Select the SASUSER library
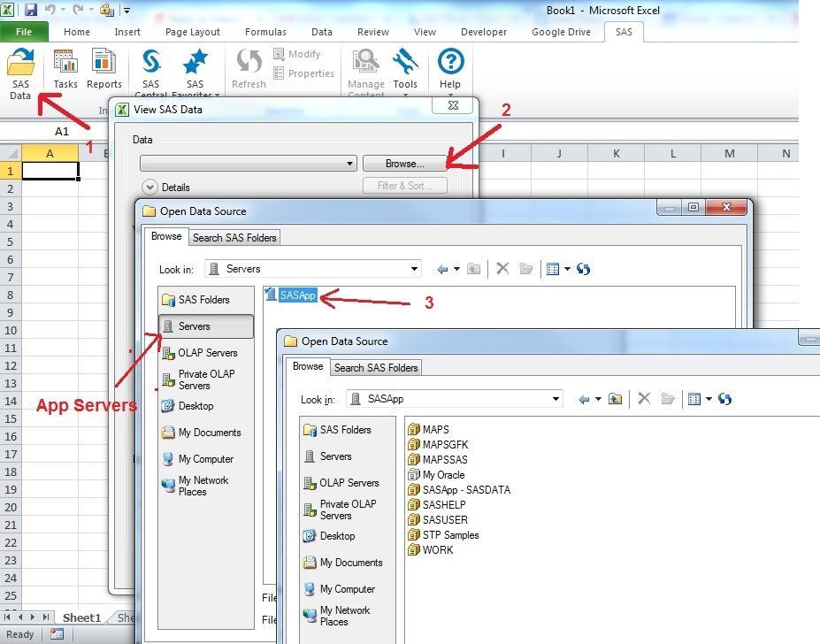 438,520
